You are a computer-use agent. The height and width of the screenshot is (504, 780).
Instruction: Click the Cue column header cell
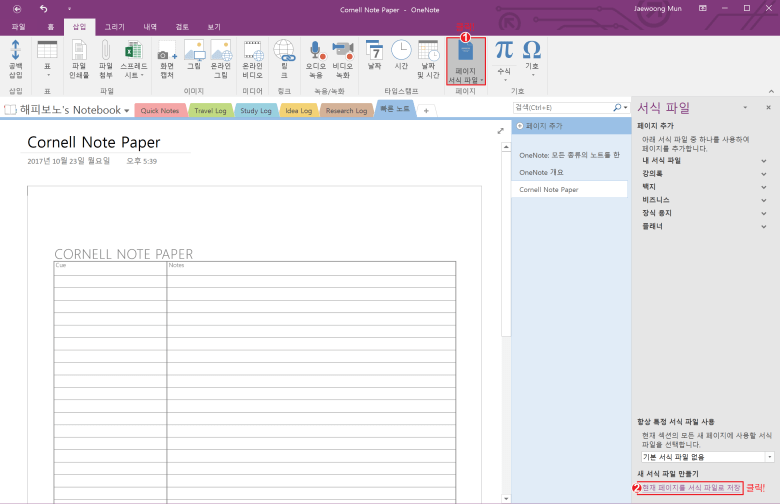(x=110, y=267)
